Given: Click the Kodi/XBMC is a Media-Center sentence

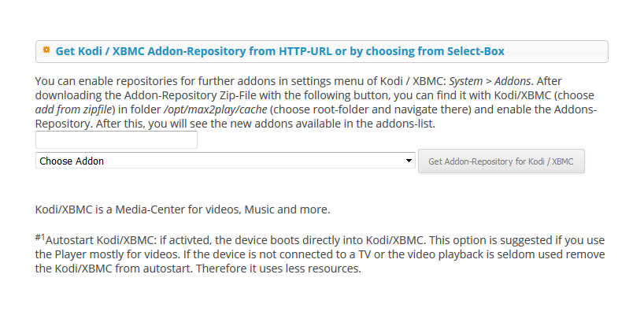Looking at the screenshot, I should tap(183, 209).
